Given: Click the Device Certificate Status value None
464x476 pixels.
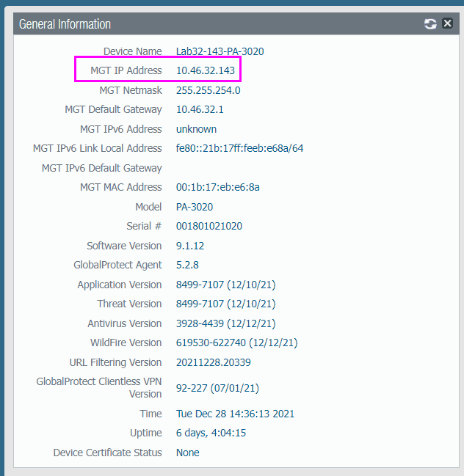Looking at the screenshot, I should tap(187, 453).
